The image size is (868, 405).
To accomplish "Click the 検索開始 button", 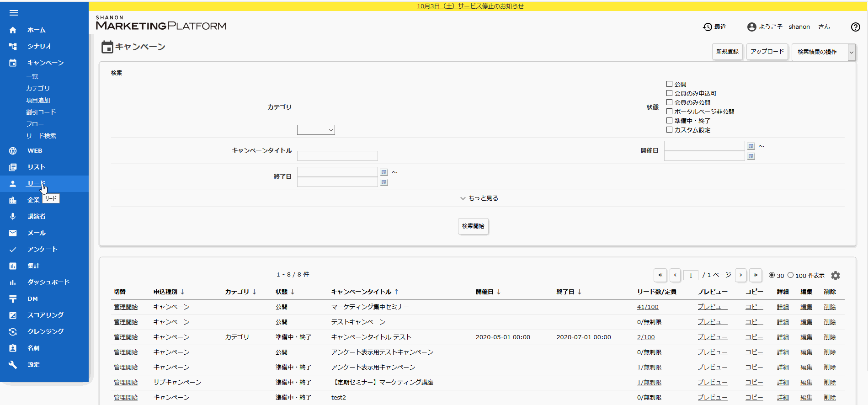I will (x=473, y=226).
